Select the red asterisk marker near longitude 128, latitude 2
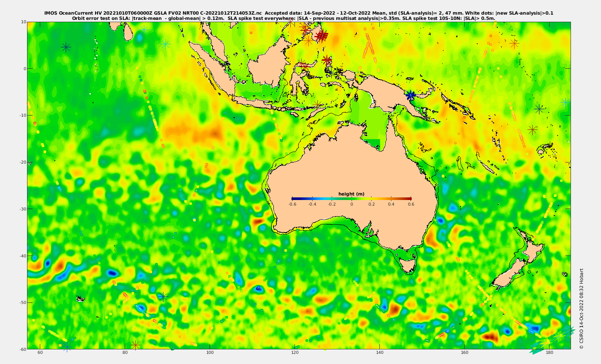This screenshot has width=601, height=364. [x=327, y=60]
